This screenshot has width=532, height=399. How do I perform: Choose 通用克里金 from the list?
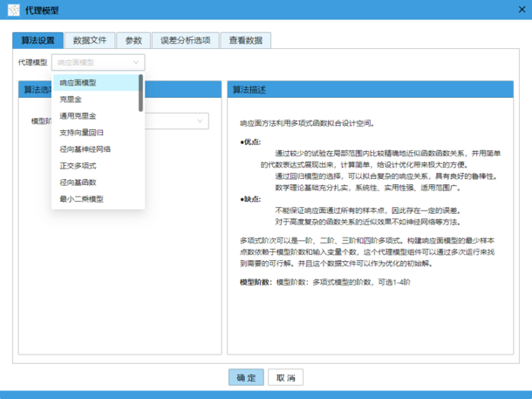[x=96, y=116]
